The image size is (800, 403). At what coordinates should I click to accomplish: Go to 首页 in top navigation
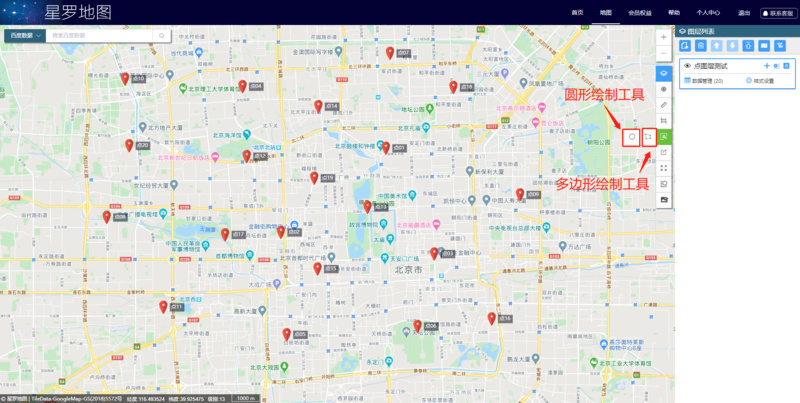point(577,13)
